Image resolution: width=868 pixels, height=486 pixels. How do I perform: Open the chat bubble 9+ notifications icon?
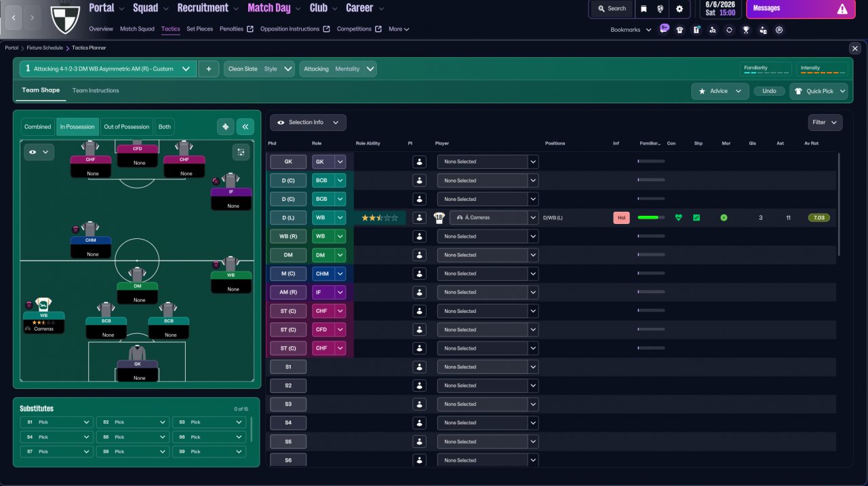pyautogui.click(x=664, y=29)
